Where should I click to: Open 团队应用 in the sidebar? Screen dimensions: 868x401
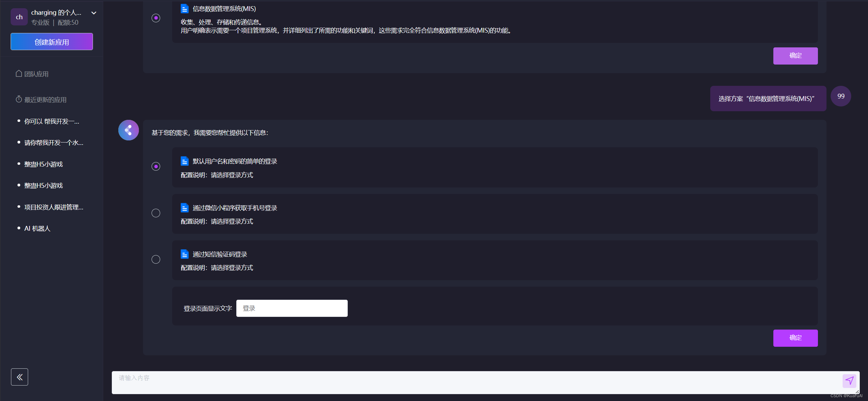36,74
